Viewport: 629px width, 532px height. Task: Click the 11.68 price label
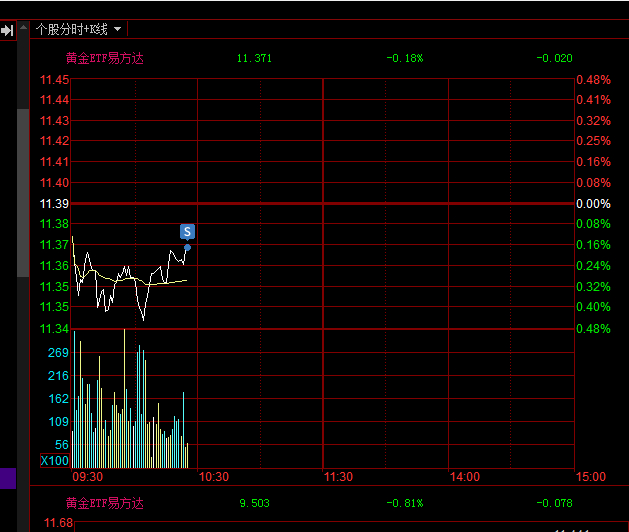pos(58,523)
